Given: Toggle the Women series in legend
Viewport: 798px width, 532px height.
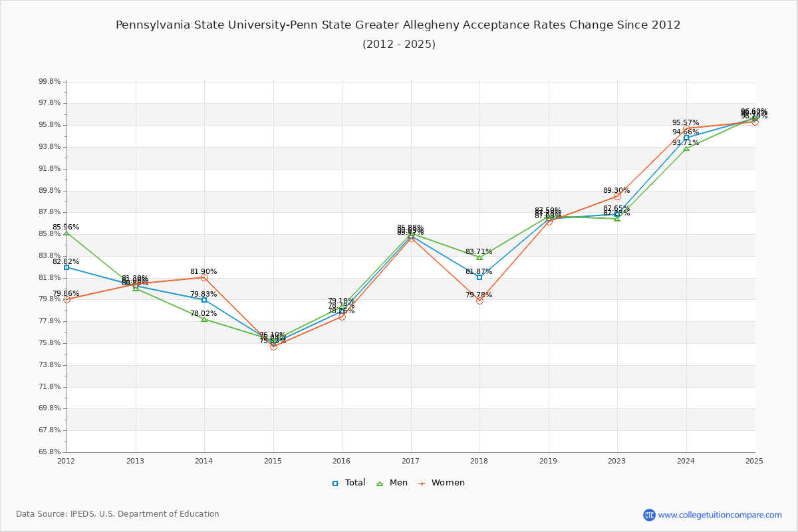Looking at the screenshot, I should (442, 483).
